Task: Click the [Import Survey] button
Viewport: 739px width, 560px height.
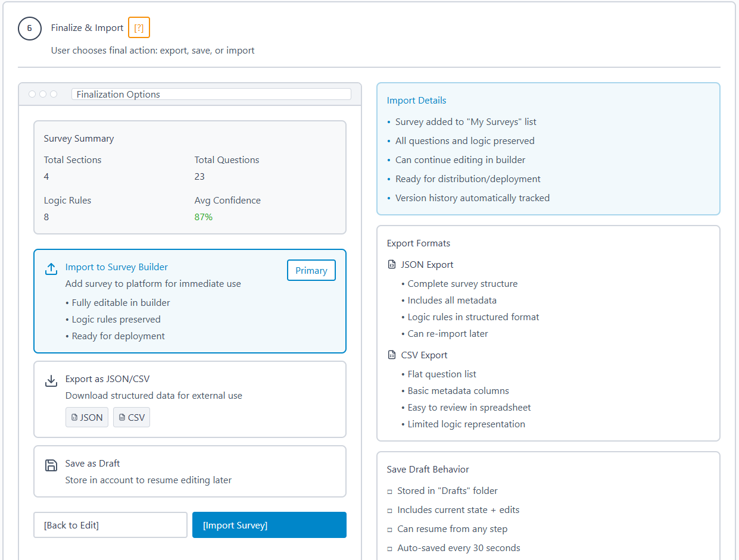Action: (269, 525)
